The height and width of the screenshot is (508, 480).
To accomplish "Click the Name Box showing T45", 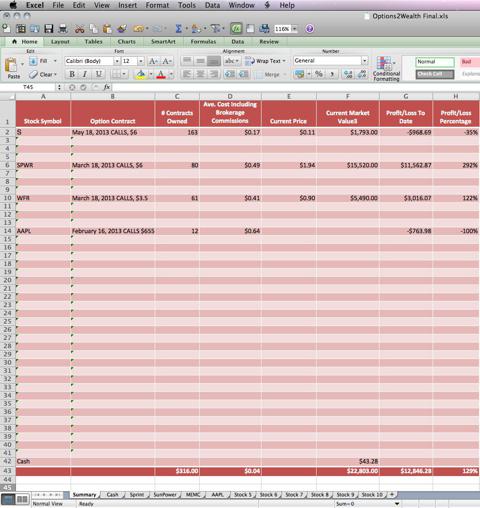I will coord(28,87).
